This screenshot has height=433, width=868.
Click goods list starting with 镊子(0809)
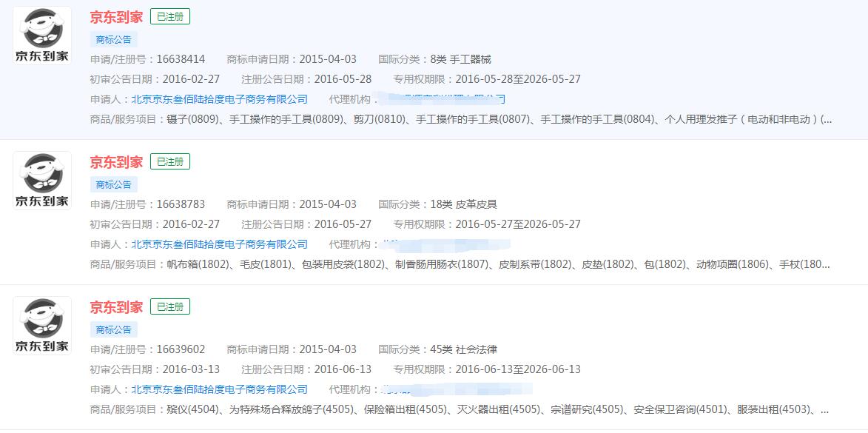pos(499,119)
